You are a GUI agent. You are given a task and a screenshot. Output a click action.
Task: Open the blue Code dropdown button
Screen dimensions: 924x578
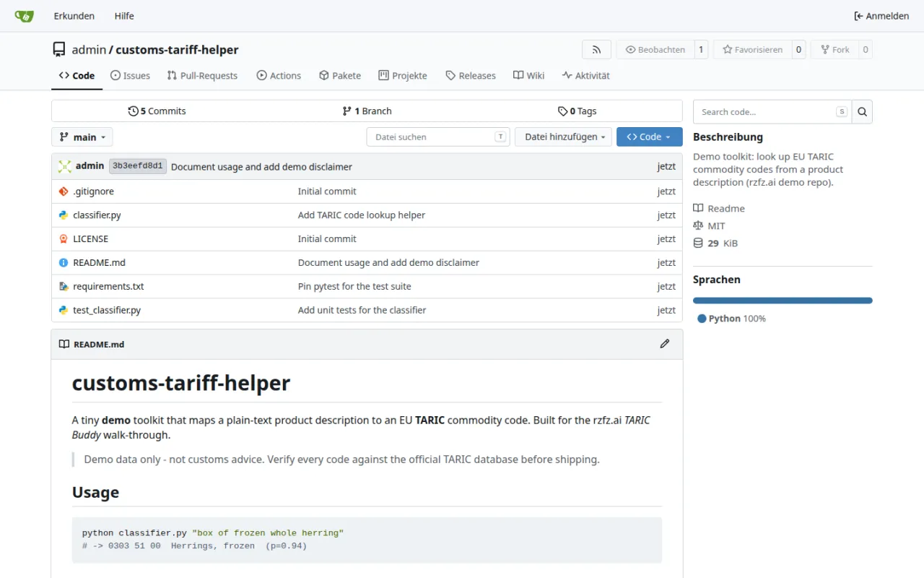(650, 137)
